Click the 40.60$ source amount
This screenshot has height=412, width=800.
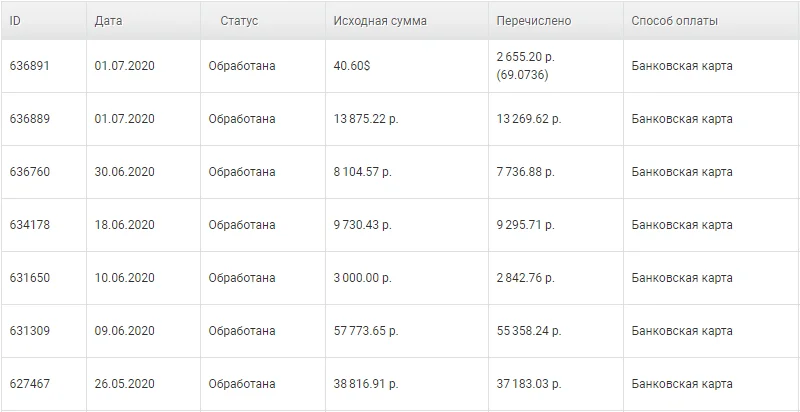pos(352,66)
